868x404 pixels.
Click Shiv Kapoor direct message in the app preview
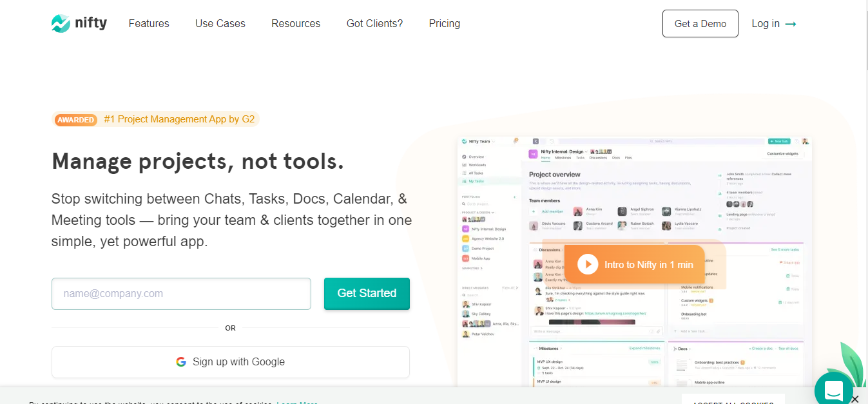[x=477, y=304]
